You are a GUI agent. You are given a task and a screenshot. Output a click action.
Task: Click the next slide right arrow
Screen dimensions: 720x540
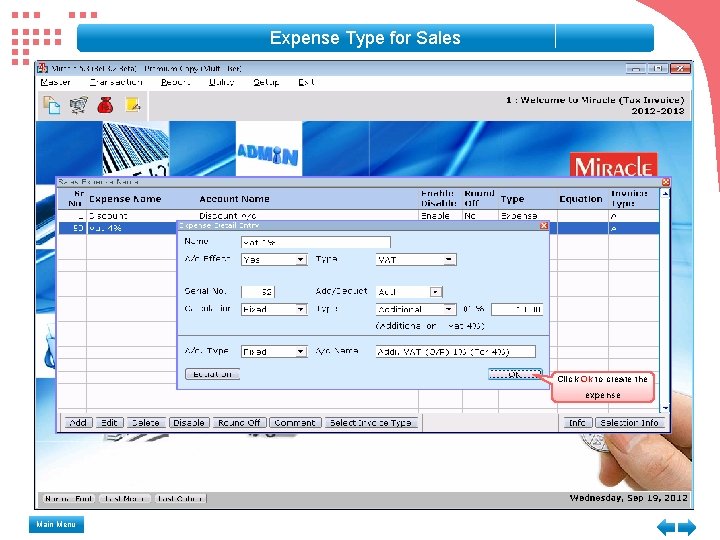pyautogui.click(x=687, y=527)
